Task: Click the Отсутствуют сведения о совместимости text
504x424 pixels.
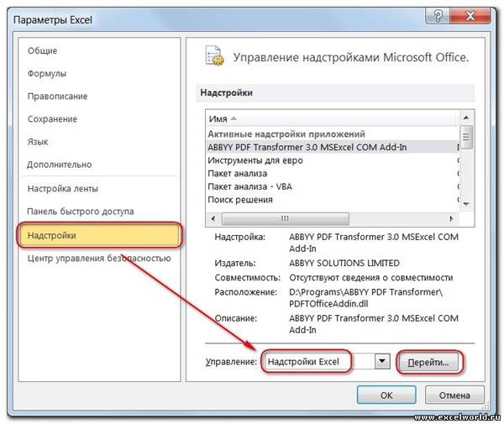Action: pyautogui.click(x=371, y=278)
